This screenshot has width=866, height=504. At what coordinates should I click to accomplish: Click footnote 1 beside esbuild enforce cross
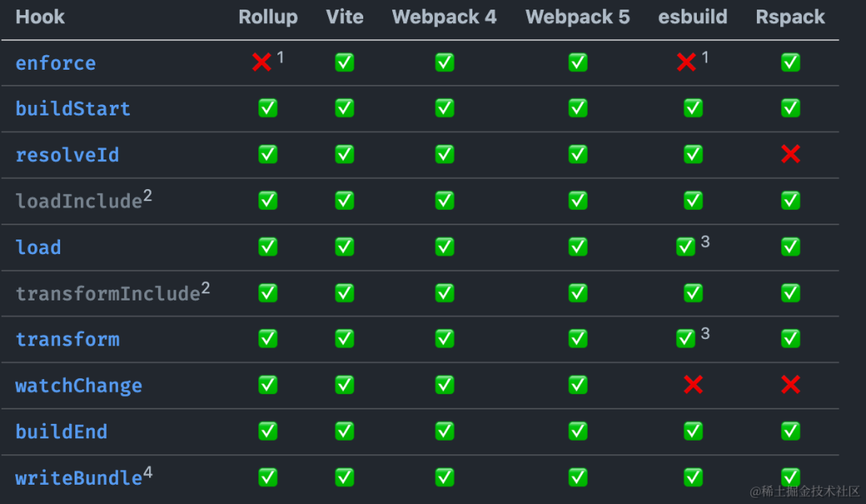click(x=706, y=57)
